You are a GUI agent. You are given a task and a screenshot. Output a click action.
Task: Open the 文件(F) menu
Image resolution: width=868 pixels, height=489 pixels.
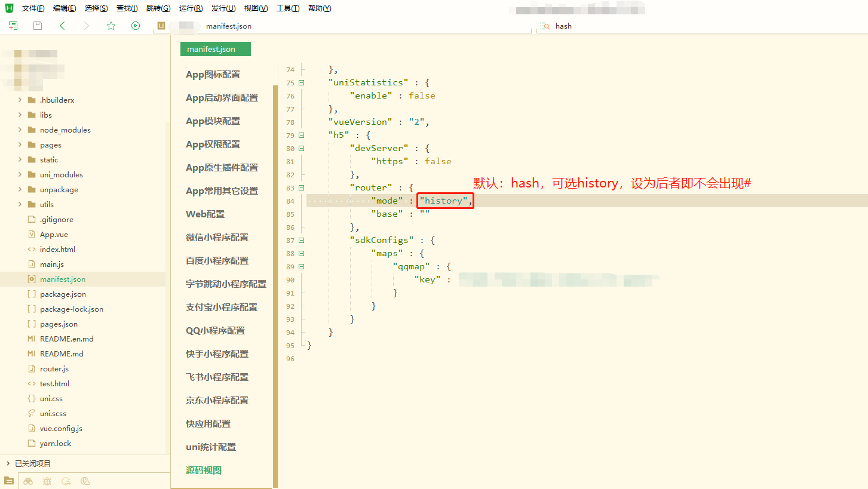coord(33,8)
